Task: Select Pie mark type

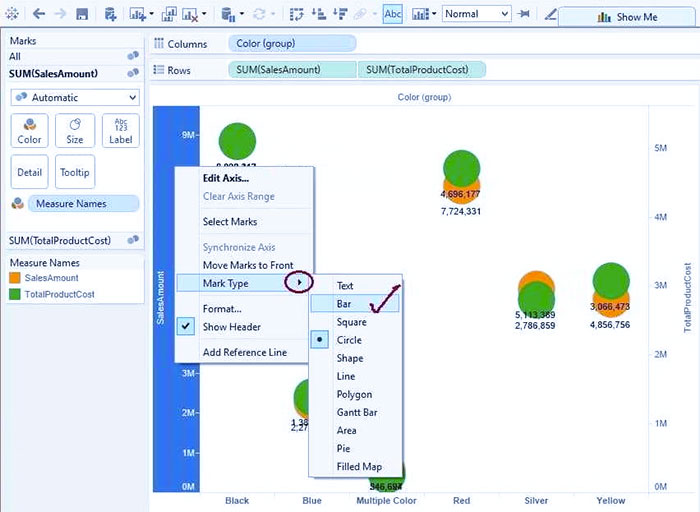Action: coord(355,448)
